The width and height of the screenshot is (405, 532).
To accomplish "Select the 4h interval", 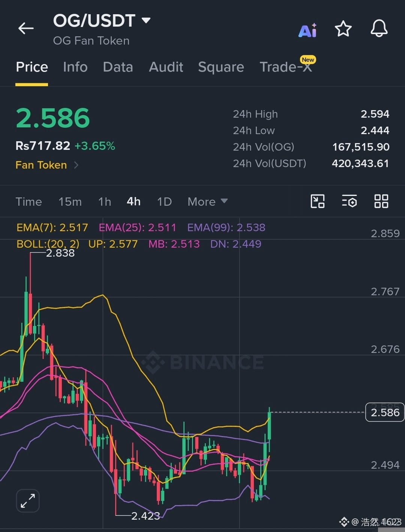I will click(x=133, y=202).
